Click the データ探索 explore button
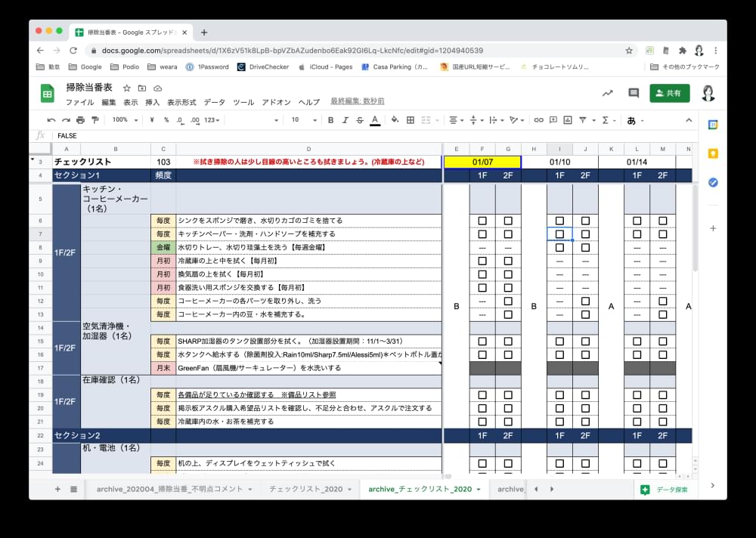Image resolution: width=756 pixels, height=538 pixels. [665, 490]
